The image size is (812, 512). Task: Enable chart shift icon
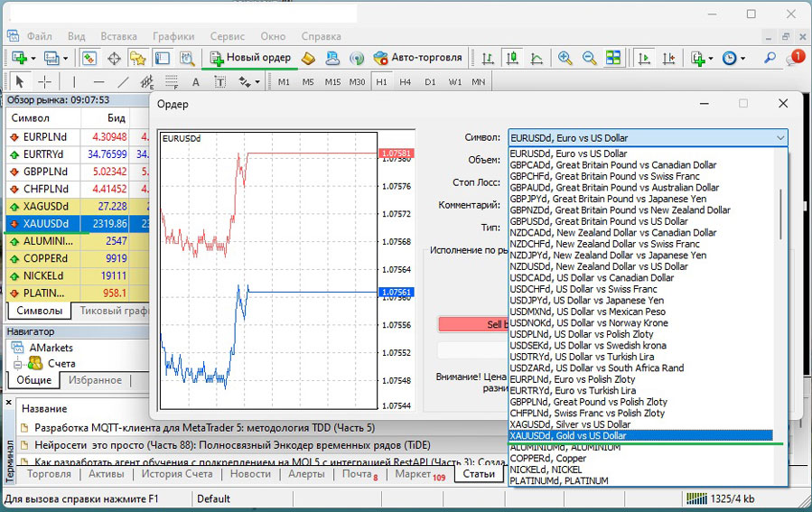[669, 58]
